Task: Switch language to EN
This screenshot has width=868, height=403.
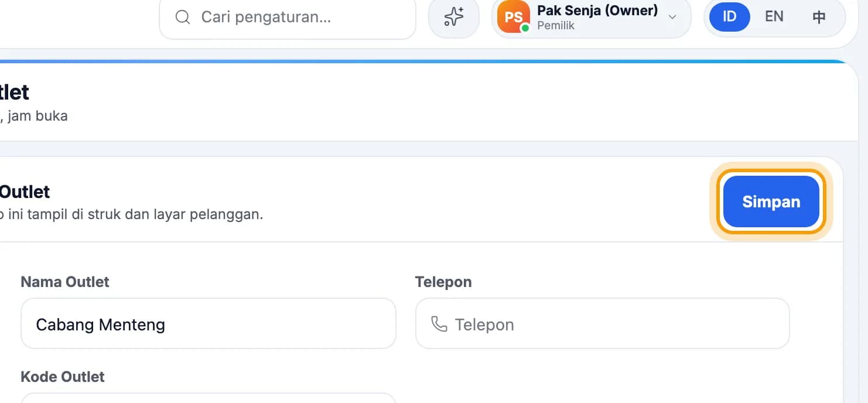Action: click(x=774, y=16)
